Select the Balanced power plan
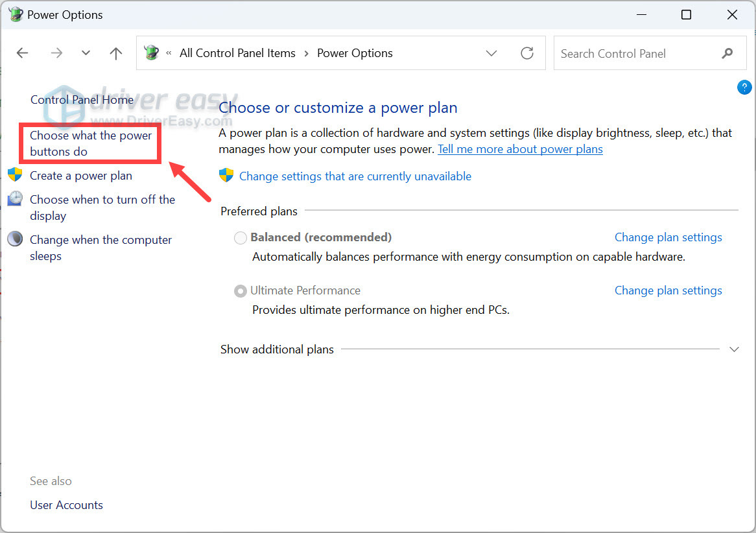The height and width of the screenshot is (533, 756). point(240,237)
